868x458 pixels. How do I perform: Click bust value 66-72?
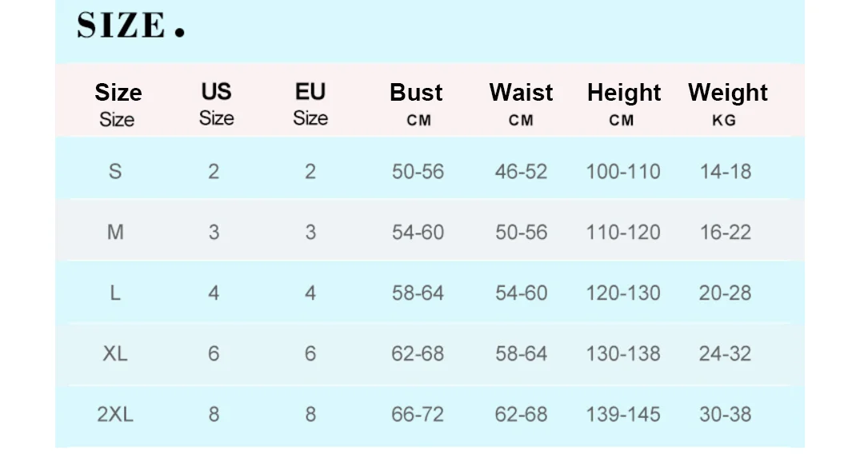point(418,414)
